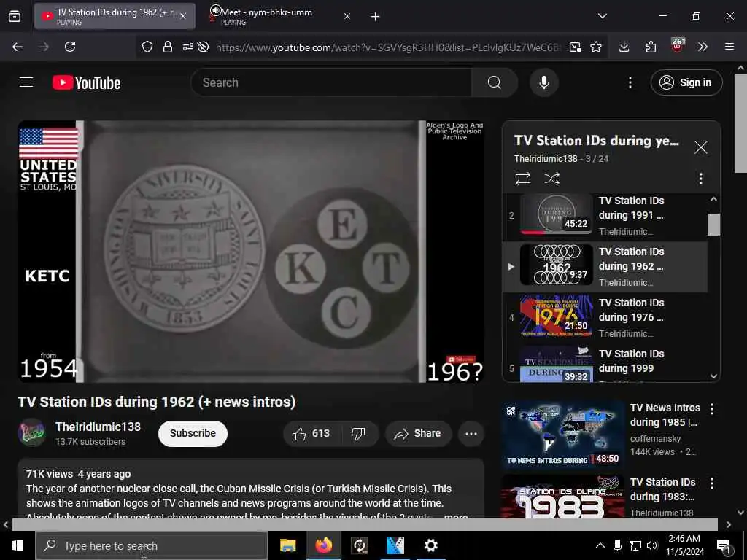747x560 pixels.
Task: Close the Meet tab
Action: coord(347,16)
